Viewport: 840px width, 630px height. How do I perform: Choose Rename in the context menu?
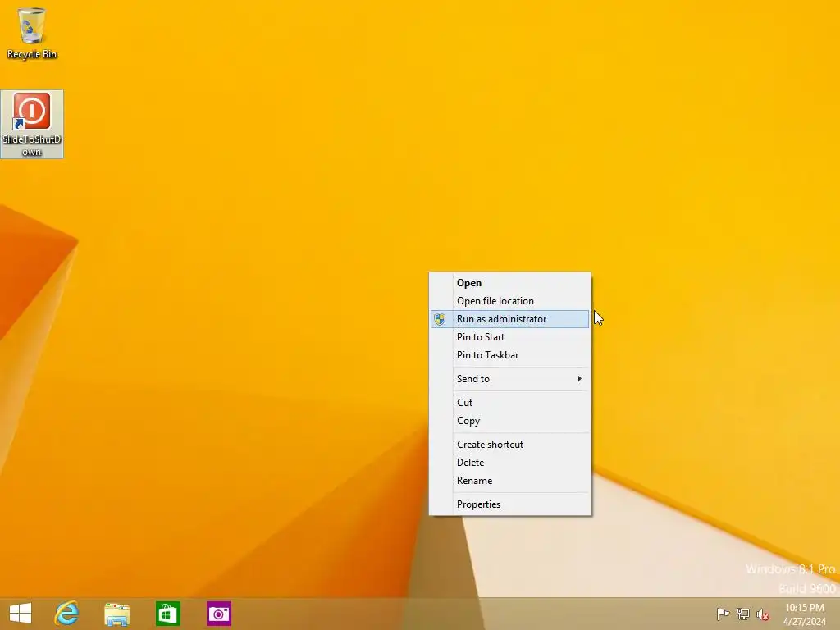509,481
